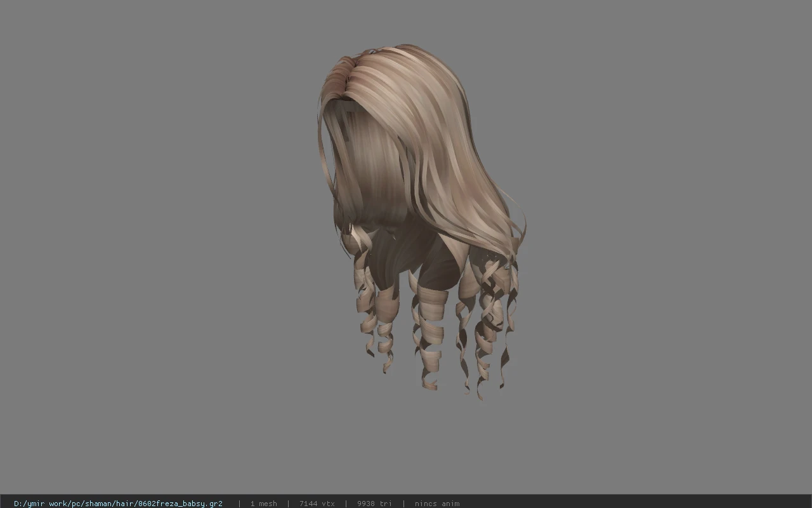Click the '7144 vtx' vertex count

317,504
